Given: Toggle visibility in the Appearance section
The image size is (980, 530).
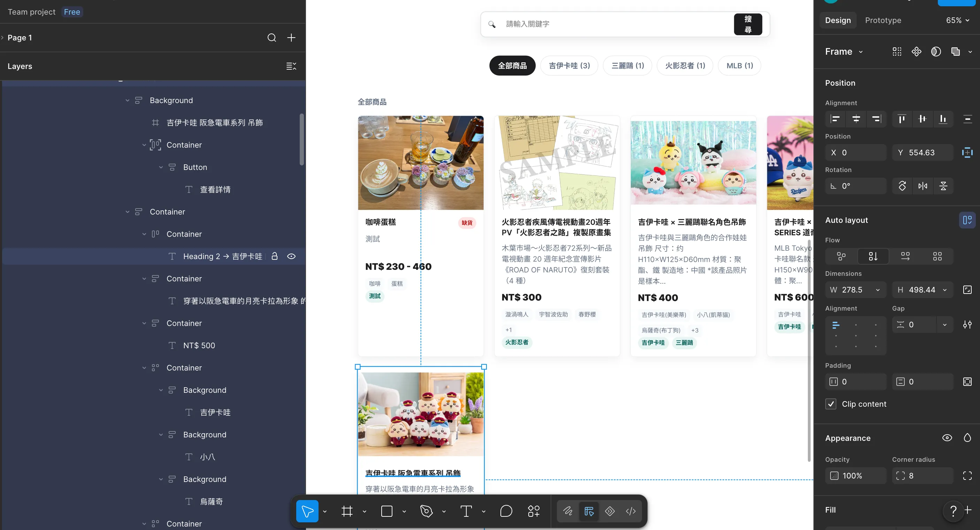Looking at the screenshot, I should point(947,438).
